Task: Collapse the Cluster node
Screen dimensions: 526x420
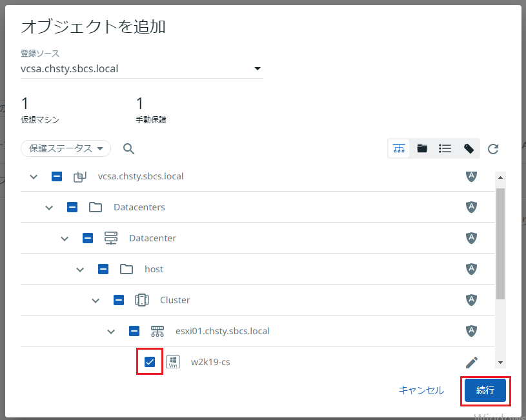Action: click(x=96, y=301)
